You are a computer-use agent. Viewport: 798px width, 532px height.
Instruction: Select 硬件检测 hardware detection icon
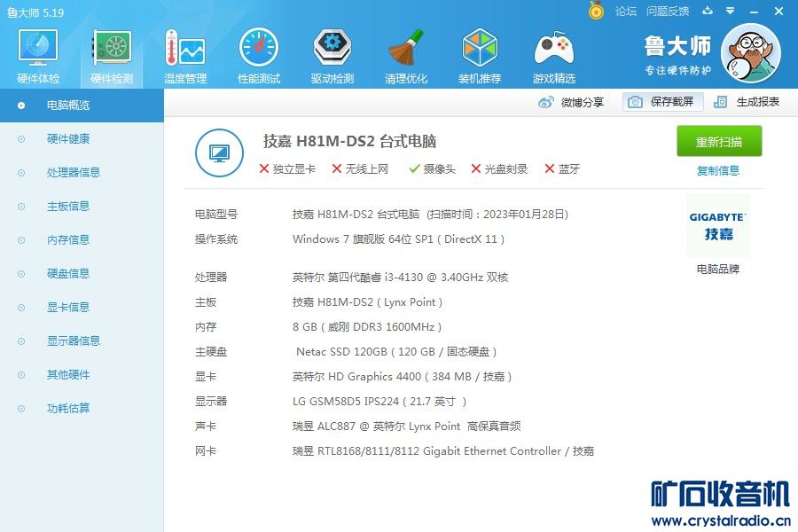click(x=112, y=48)
